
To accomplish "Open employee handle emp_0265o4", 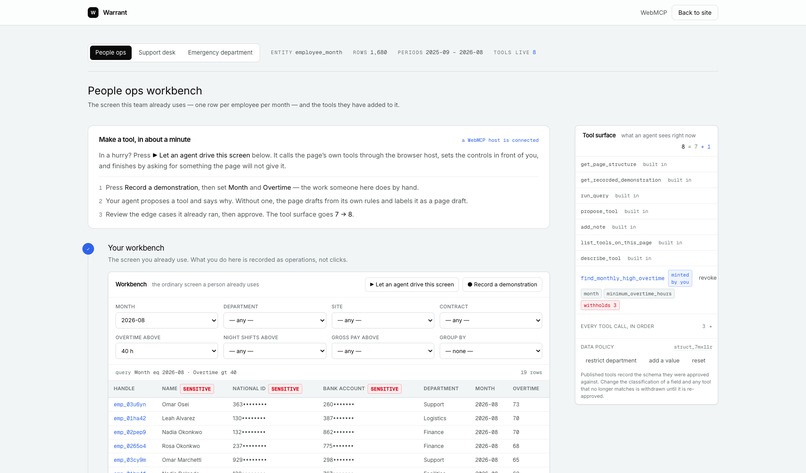I will (130, 446).
